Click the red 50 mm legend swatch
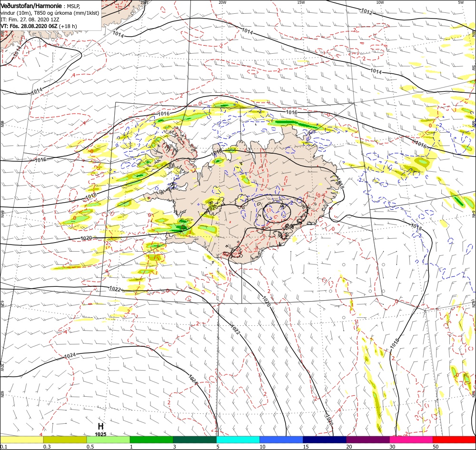 pos(454,440)
